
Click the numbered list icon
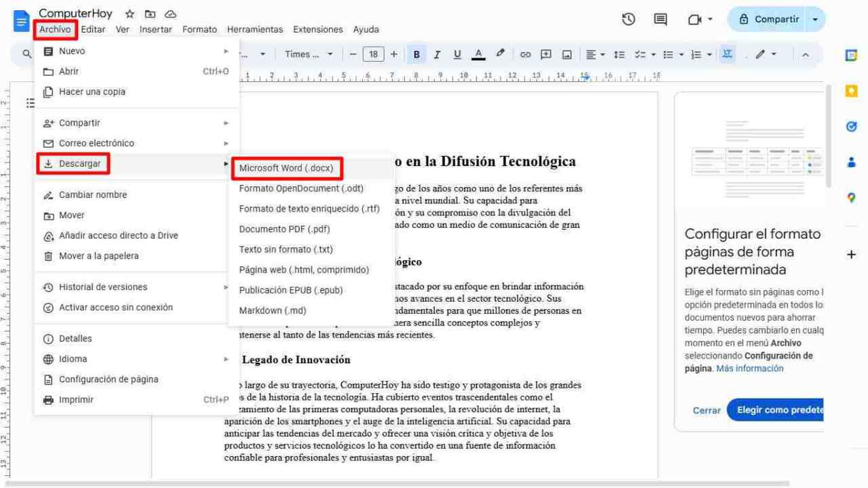coord(696,54)
